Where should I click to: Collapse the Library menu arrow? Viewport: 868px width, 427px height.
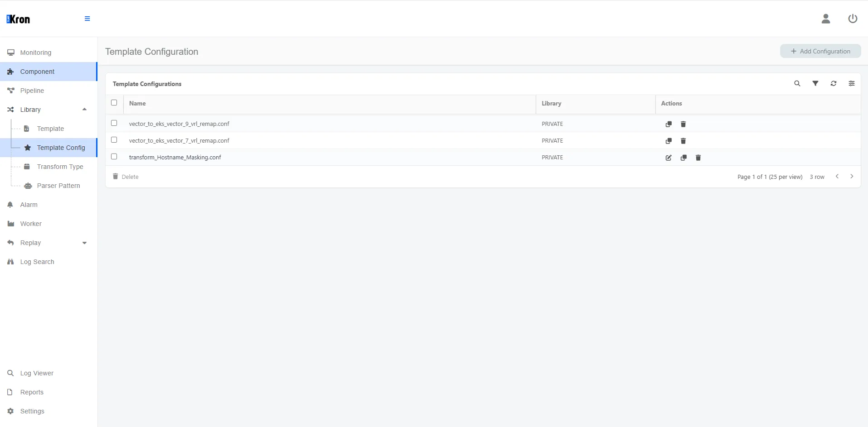[84, 109]
